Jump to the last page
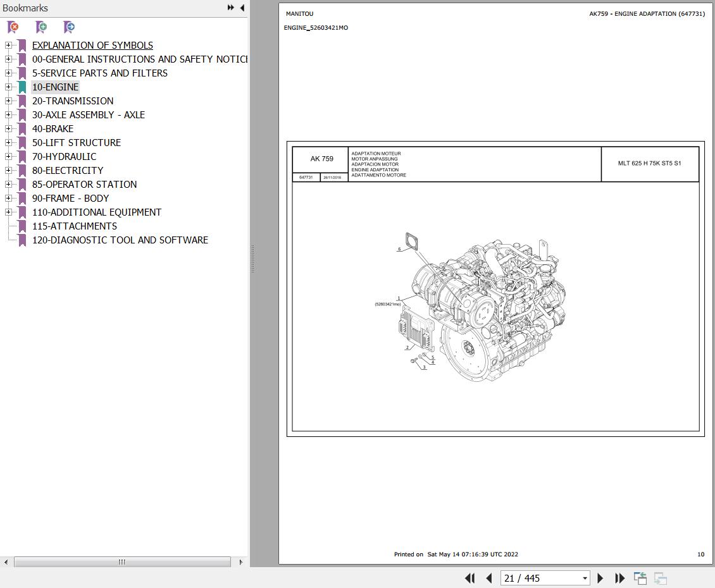 pos(619,579)
